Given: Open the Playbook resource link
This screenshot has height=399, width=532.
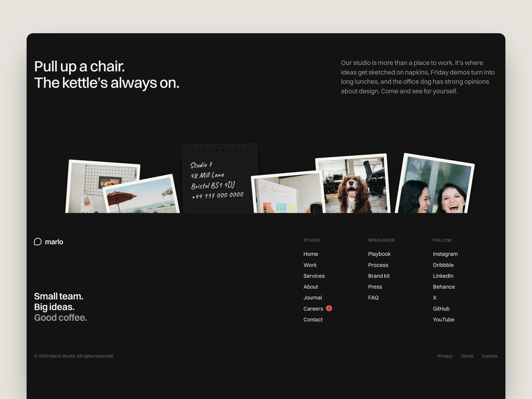Looking at the screenshot, I should pos(379,254).
